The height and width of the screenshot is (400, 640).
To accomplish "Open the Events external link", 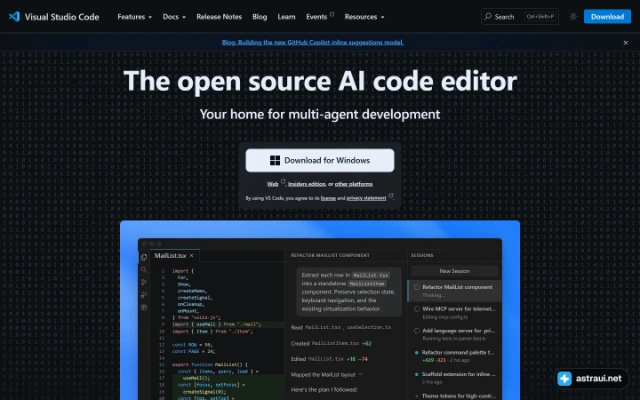I will [x=320, y=17].
